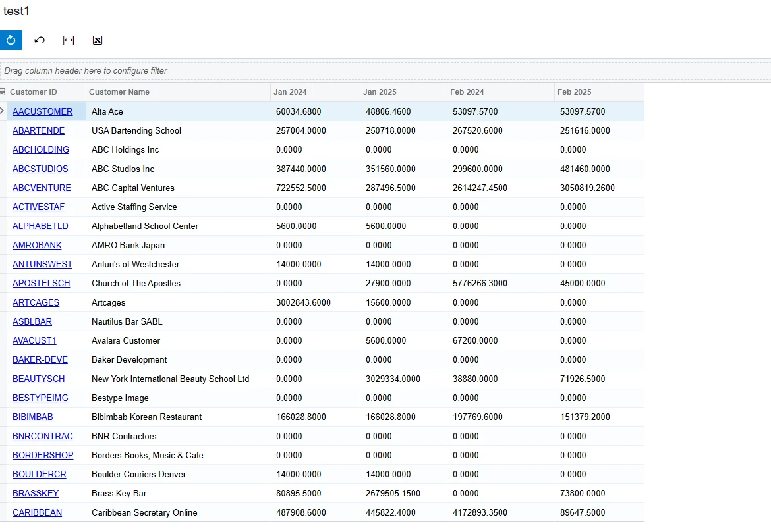The image size is (771, 532).
Task: Follow the AMROBANK link
Action: point(38,246)
